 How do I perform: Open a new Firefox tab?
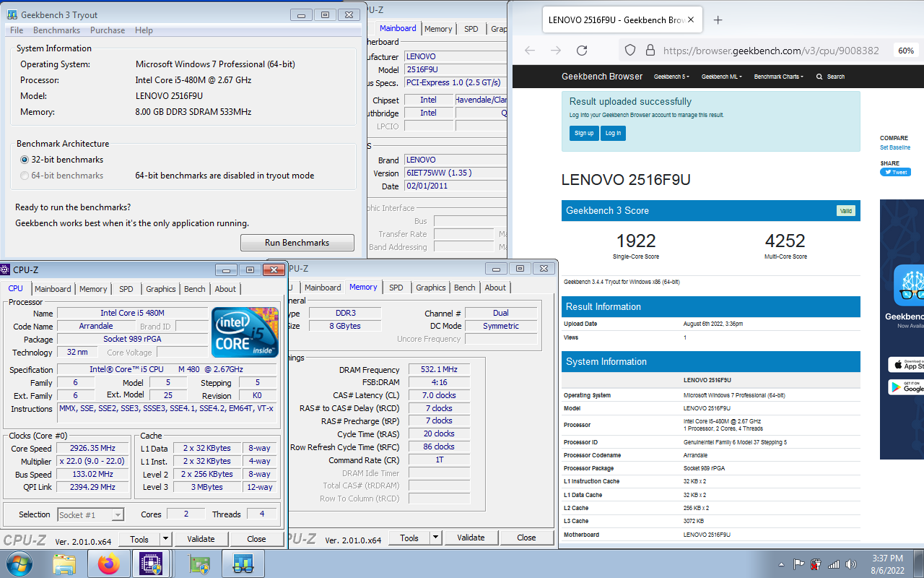(x=718, y=20)
